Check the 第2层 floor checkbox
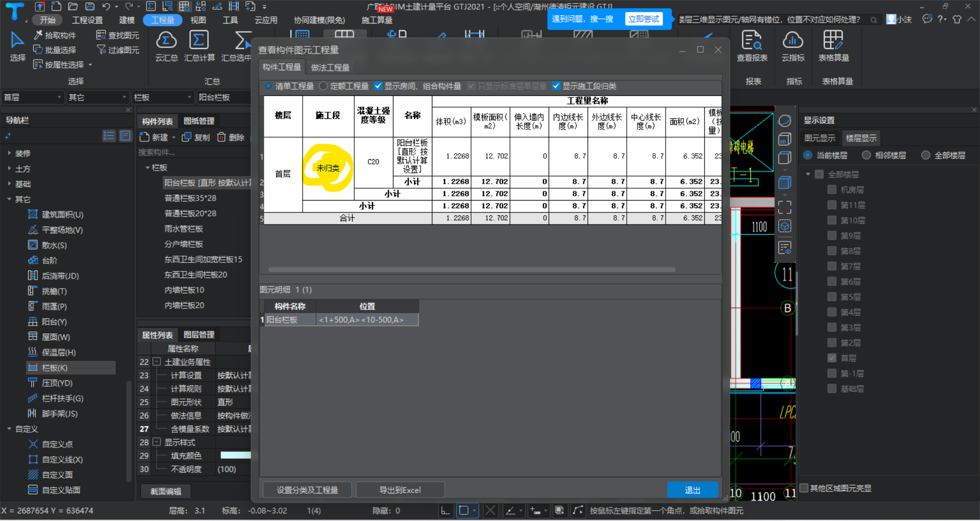Image resolution: width=980 pixels, height=521 pixels. coord(832,342)
